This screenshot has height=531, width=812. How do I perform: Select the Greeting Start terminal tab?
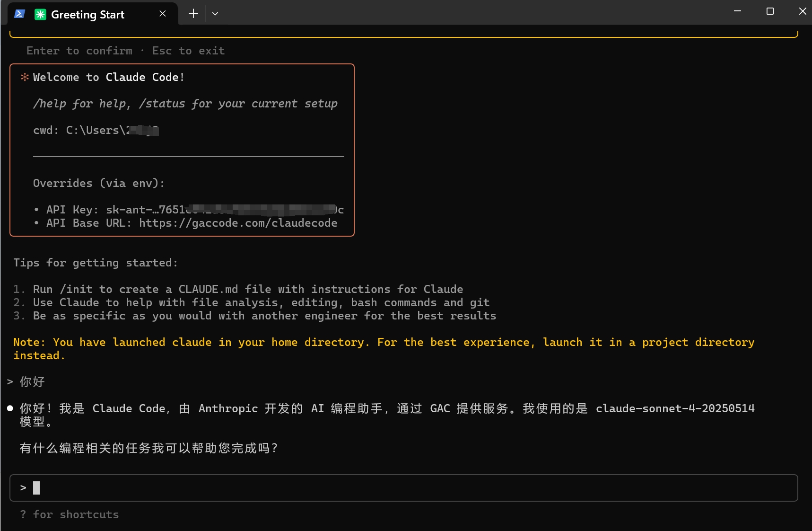[93, 14]
